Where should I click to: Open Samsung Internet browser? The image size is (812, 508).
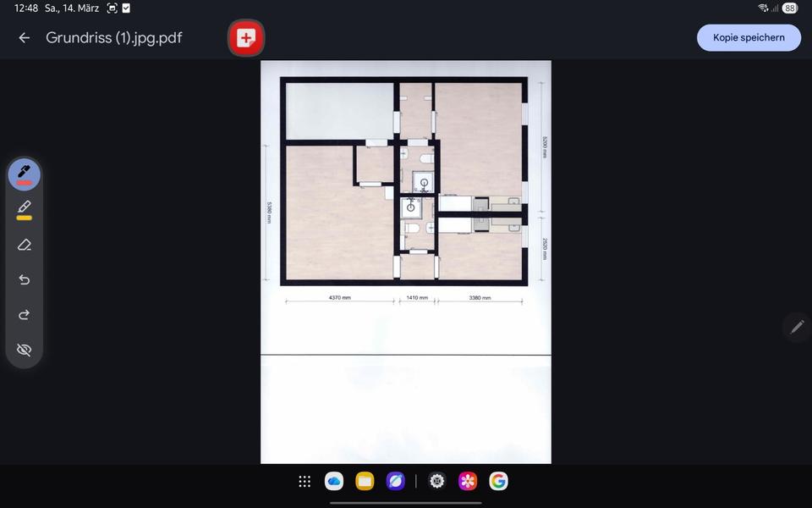(x=395, y=481)
